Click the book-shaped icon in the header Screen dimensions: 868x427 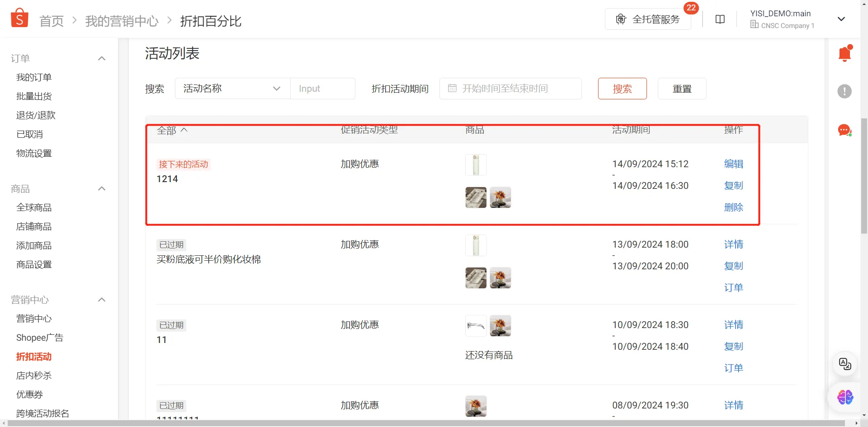point(720,19)
